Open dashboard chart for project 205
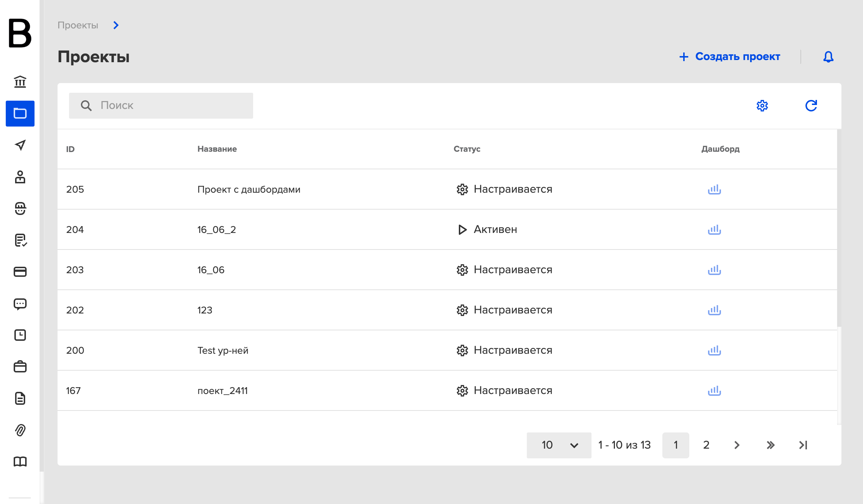 tap(714, 189)
